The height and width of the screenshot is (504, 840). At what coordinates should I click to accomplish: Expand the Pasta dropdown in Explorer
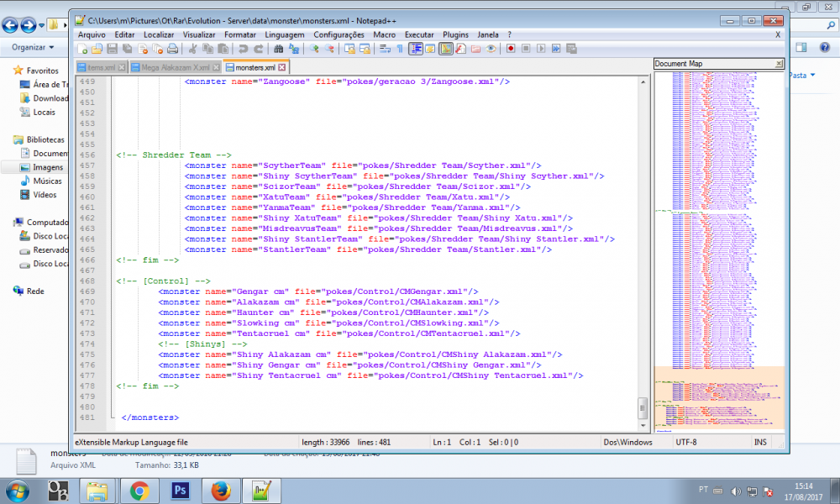point(802,75)
